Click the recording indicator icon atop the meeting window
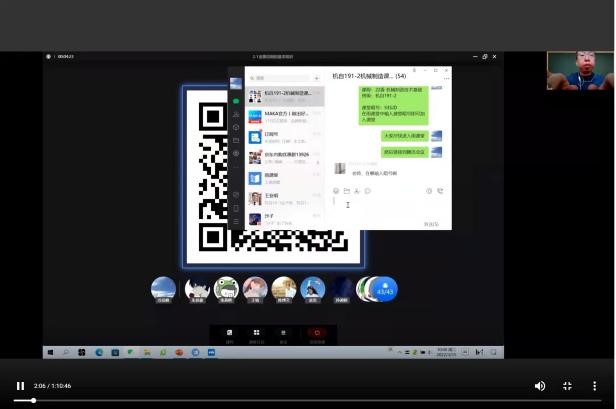616x409 pixels. click(x=48, y=57)
